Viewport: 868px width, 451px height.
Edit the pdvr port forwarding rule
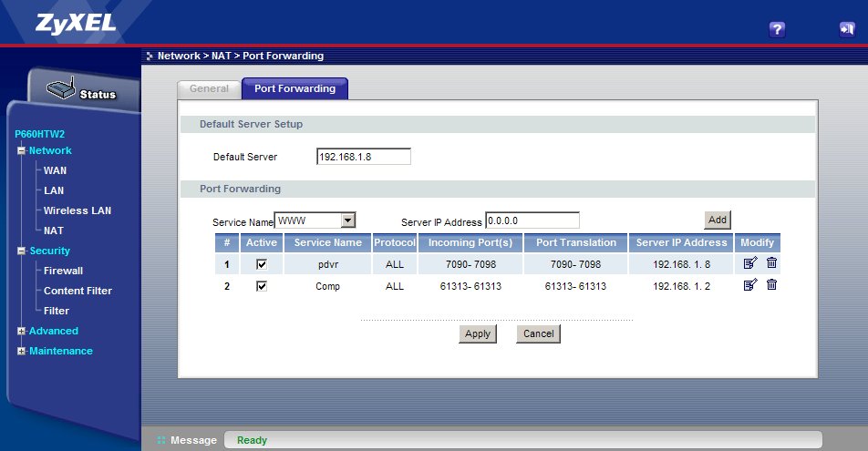[750, 263]
